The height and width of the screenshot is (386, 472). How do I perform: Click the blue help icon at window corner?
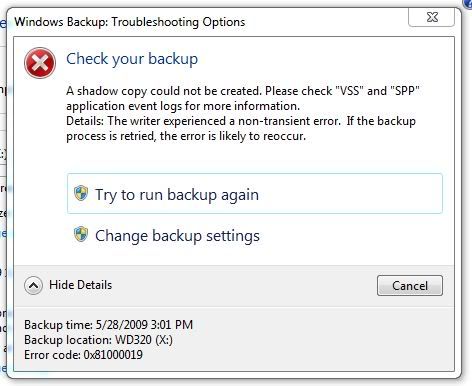pyautogui.click(x=468, y=3)
